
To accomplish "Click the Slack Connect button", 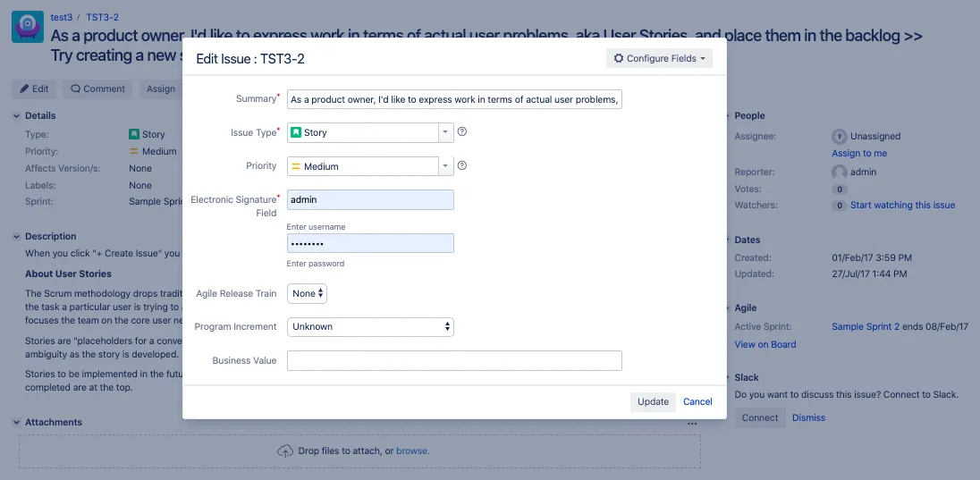I will [760, 417].
